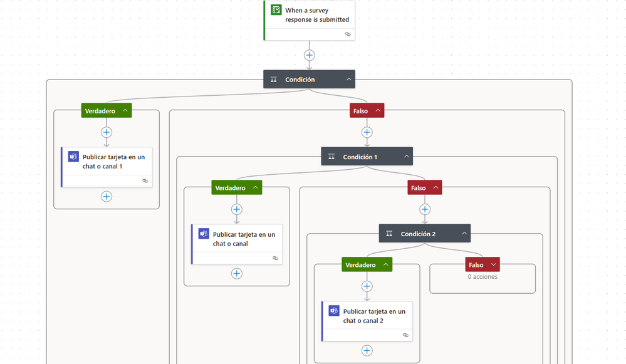Click Teams icon on 'Publicar tarjeta en un chat o canal 1'
This screenshot has width=626, height=364.
tap(73, 157)
